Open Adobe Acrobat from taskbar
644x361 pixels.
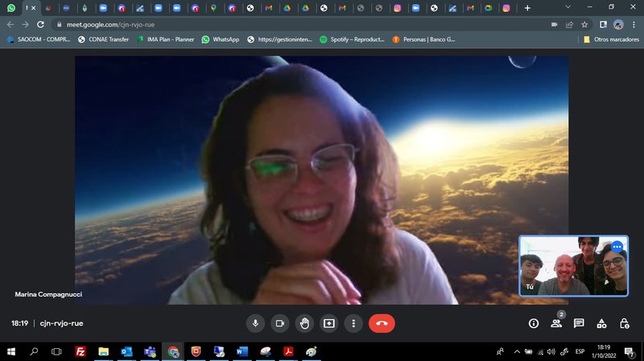click(288, 351)
